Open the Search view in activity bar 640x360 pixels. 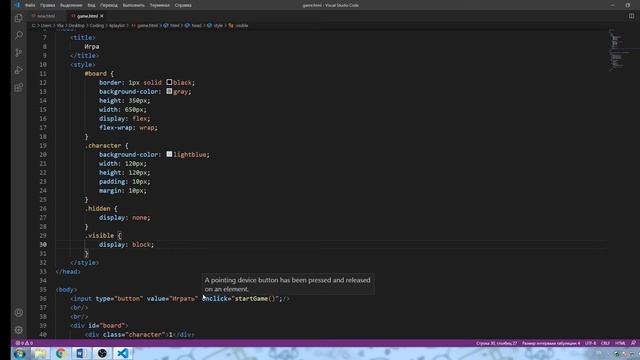pyautogui.click(x=19, y=36)
